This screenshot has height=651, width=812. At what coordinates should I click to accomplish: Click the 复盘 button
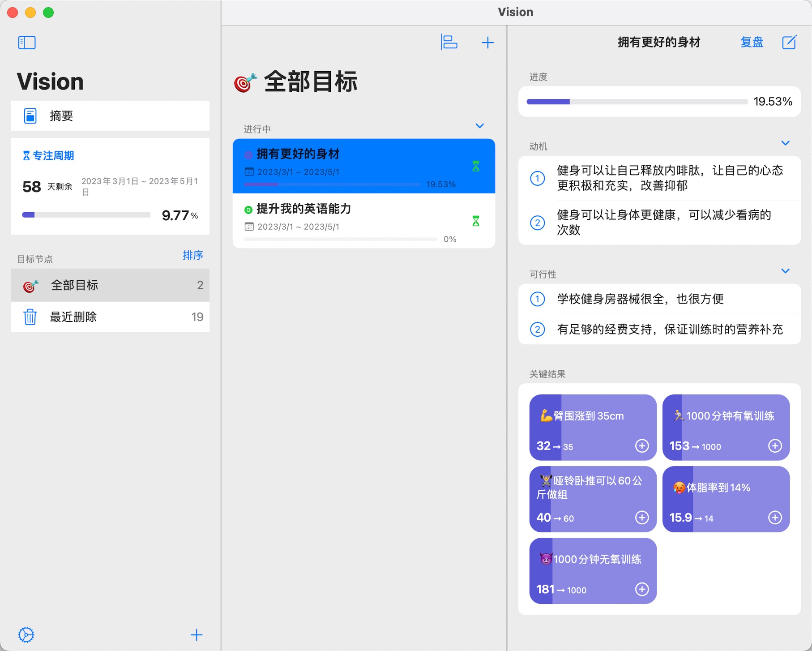pyautogui.click(x=752, y=43)
